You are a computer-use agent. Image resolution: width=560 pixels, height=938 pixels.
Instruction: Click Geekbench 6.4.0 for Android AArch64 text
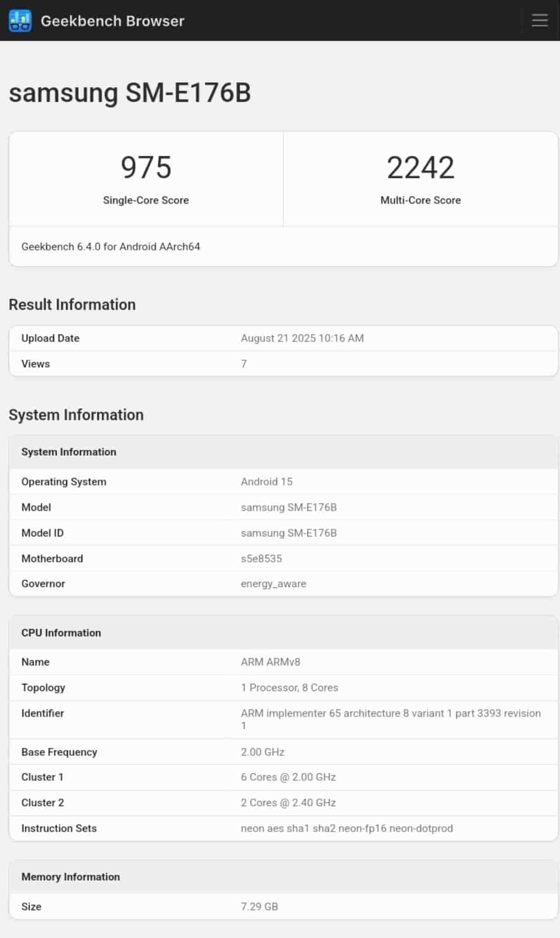click(x=111, y=247)
